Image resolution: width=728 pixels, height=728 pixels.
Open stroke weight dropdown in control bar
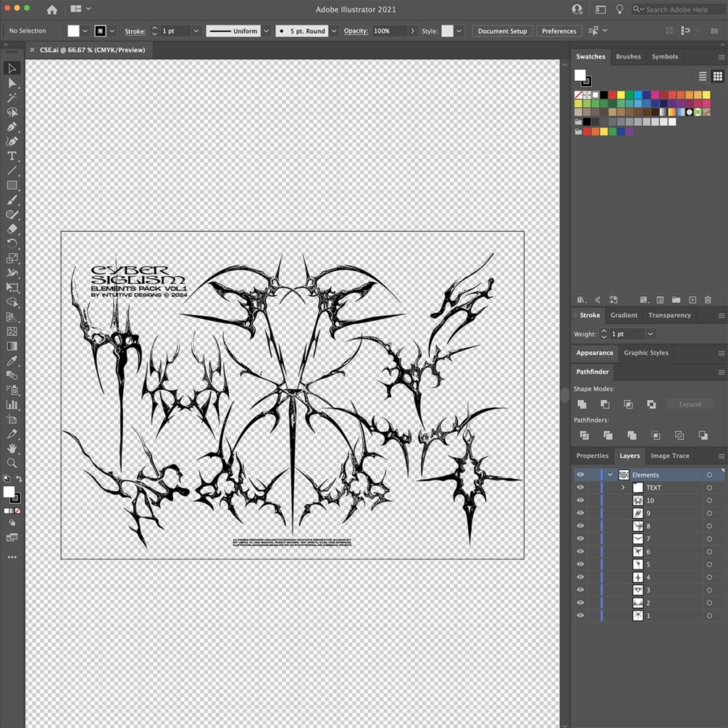pyautogui.click(x=196, y=31)
